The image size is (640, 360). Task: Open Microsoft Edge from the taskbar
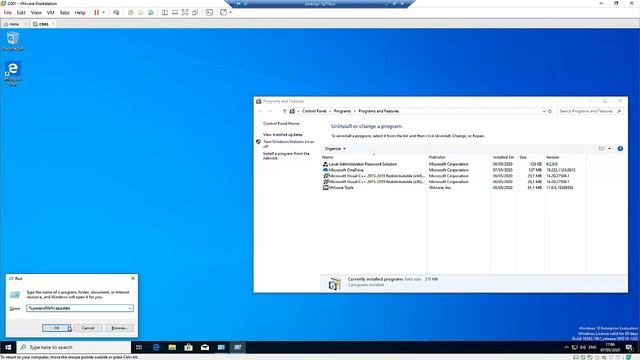point(156,347)
